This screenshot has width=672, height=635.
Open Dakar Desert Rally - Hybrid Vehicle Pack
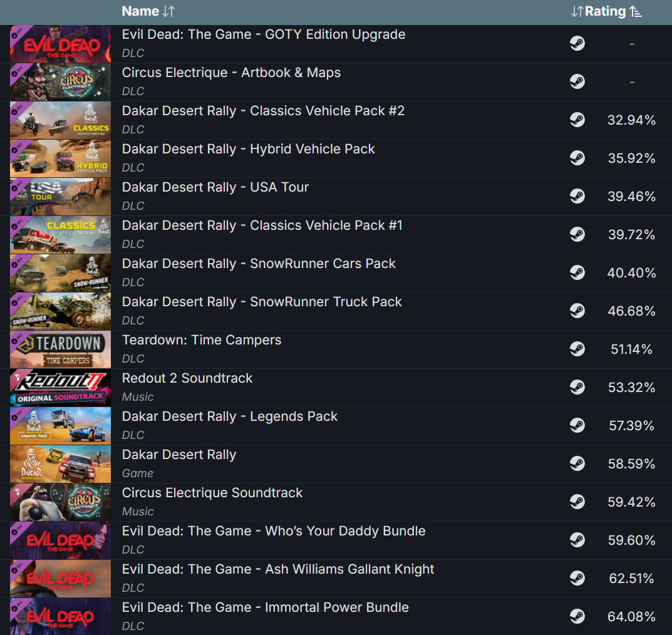point(249,149)
